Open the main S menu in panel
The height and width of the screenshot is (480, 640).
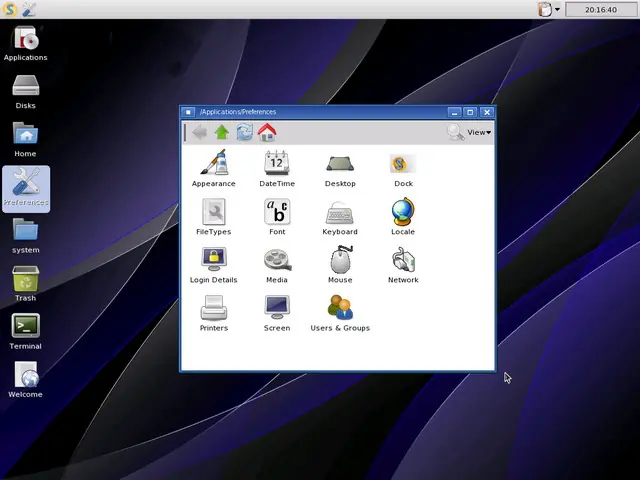9,9
